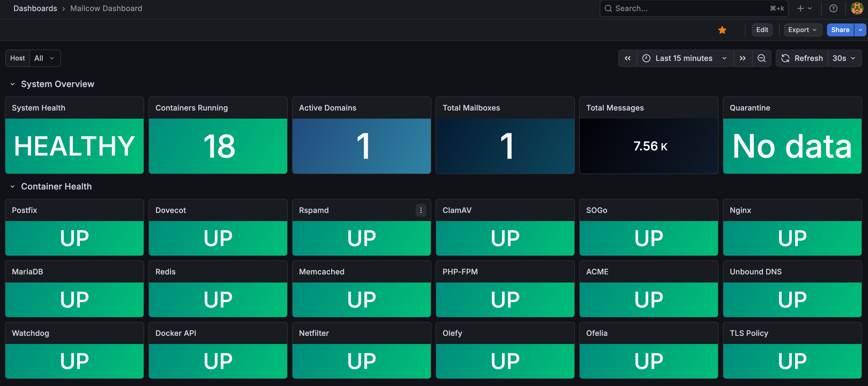Collapse the Container Health section
The height and width of the screenshot is (386, 868).
coord(12,187)
